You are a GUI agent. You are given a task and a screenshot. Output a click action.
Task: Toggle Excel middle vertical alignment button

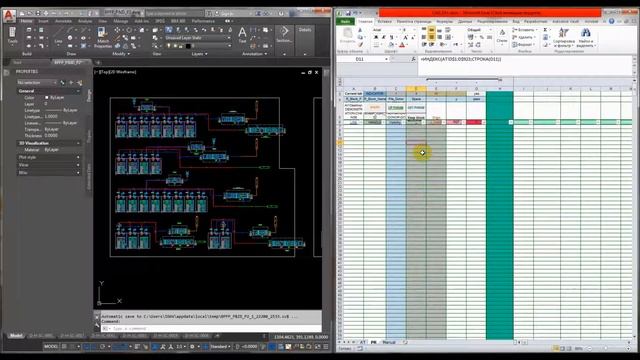click(x=431, y=30)
